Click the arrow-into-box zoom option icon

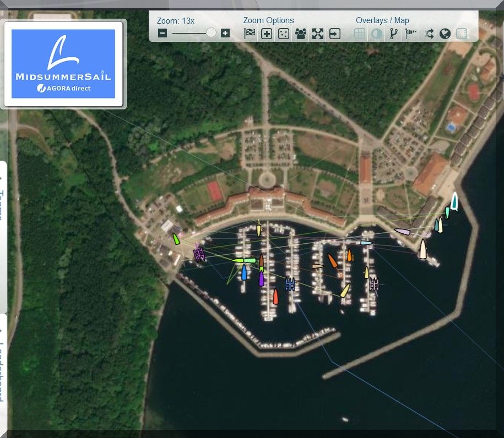pos(334,34)
